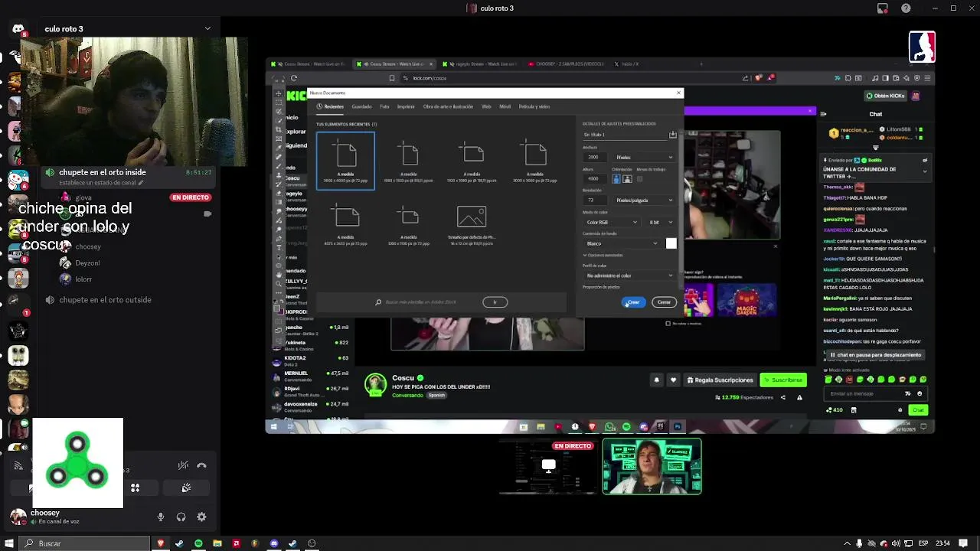Select the Move tool in Photoshop toolbar

tap(279, 93)
